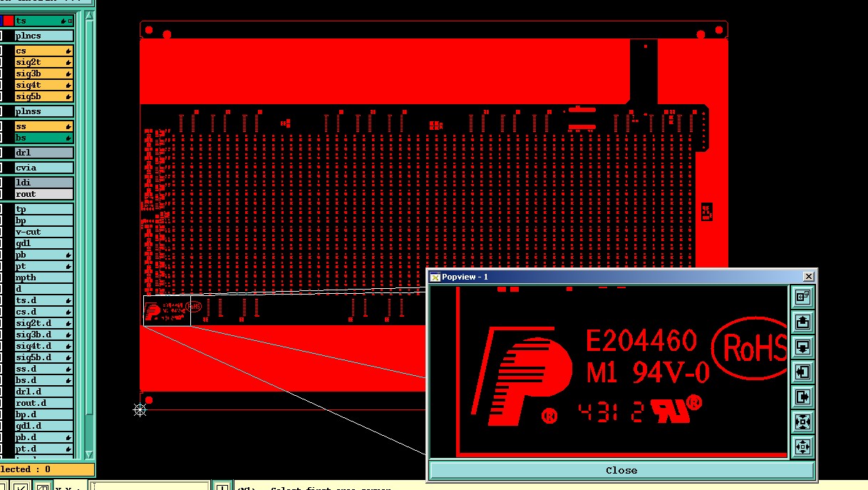Select the sig4t layer row
This screenshot has width=868, height=490.
point(44,85)
